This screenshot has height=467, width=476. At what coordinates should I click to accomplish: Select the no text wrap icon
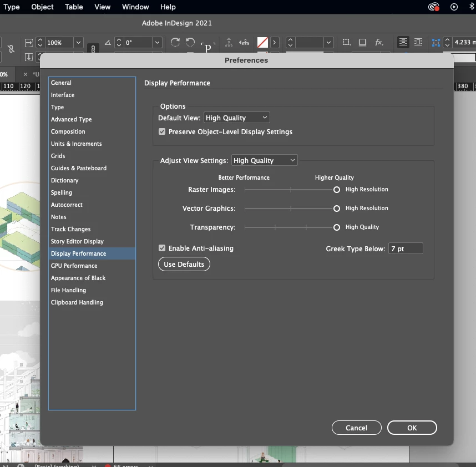point(403,42)
